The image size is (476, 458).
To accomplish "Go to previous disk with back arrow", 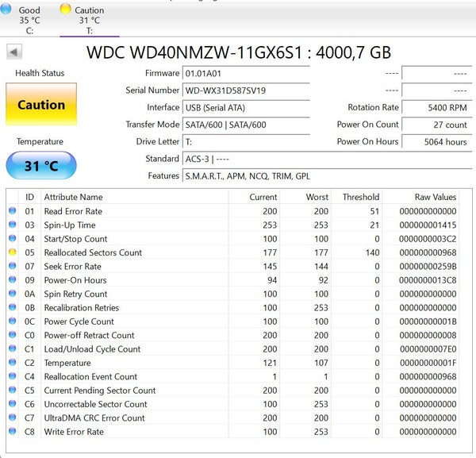I will (14, 52).
